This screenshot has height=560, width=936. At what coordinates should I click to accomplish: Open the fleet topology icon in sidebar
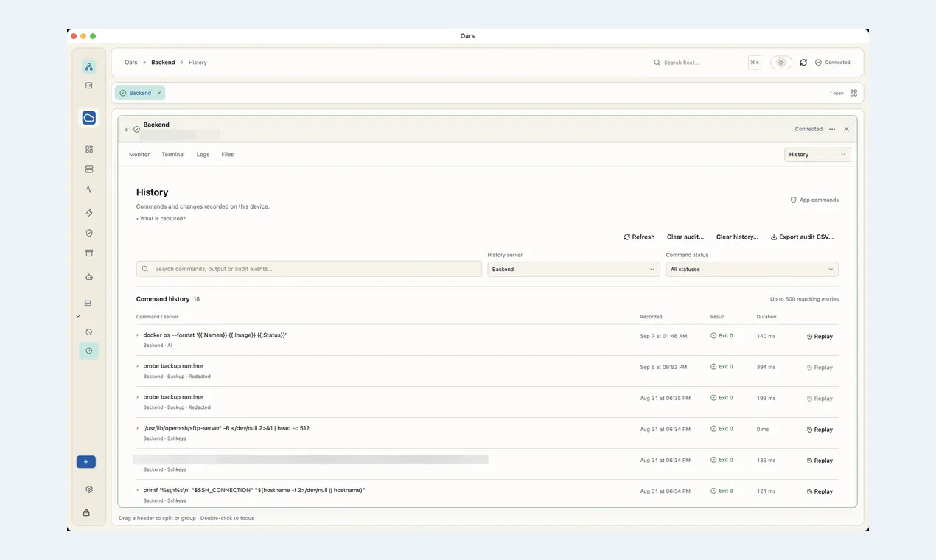click(x=89, y=67)
